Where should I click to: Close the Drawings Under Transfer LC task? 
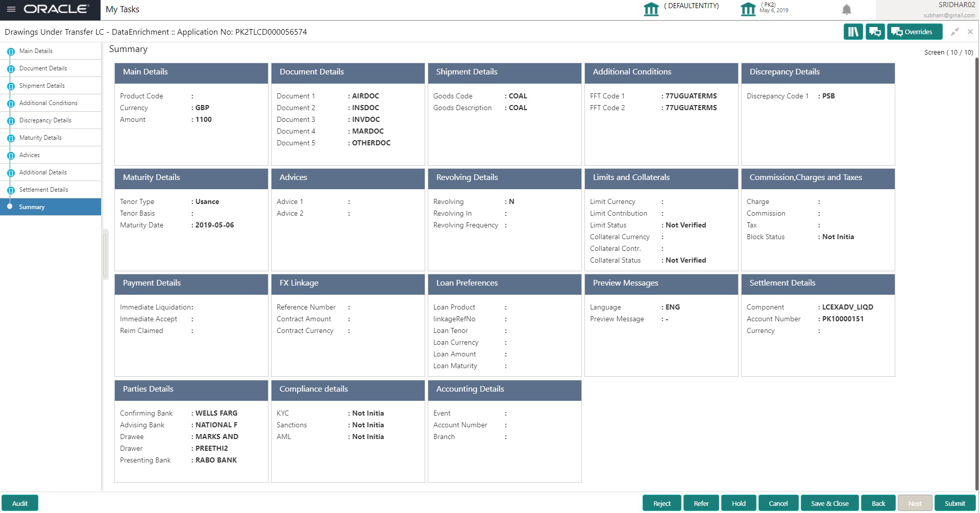click(970, 32)
